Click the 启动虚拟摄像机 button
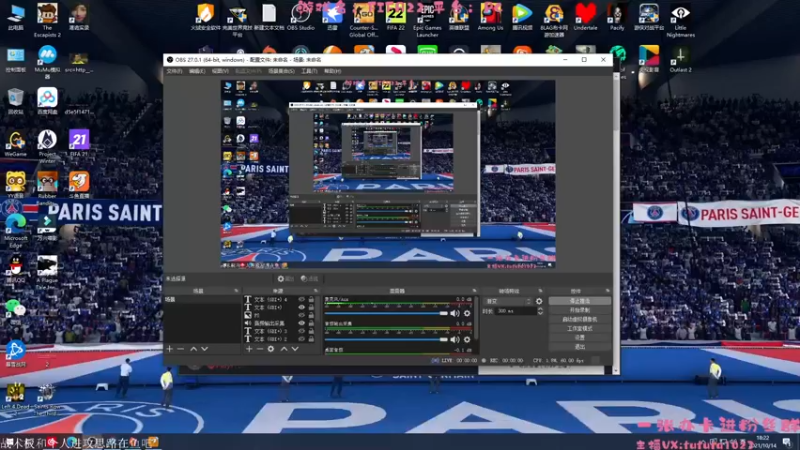Image resolution: width=800 pixels, height=450 pixels. coord(580,319)
